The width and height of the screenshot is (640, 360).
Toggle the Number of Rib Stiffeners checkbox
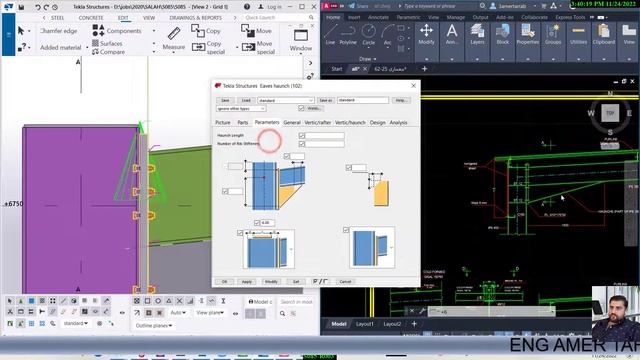[x=302, y=144]
